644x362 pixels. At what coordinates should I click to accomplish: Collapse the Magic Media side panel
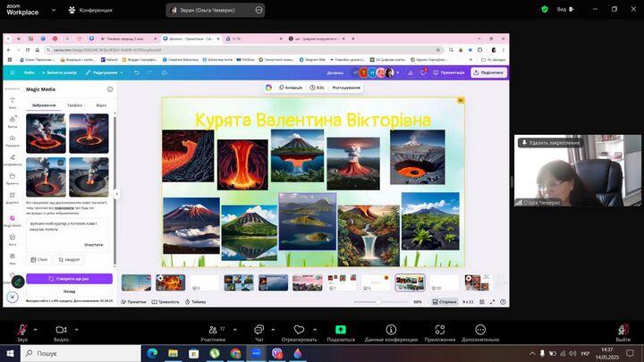click(116, 194)
